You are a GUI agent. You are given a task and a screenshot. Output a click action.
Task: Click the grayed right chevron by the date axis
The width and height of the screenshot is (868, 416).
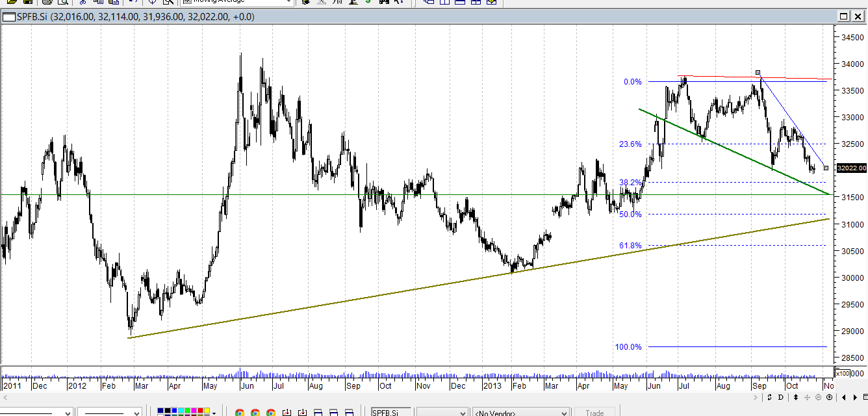click(756, 397)
